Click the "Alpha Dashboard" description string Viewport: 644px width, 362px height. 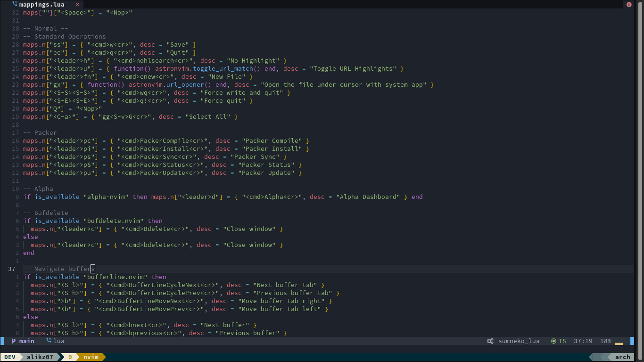click(x=368, y=197)
